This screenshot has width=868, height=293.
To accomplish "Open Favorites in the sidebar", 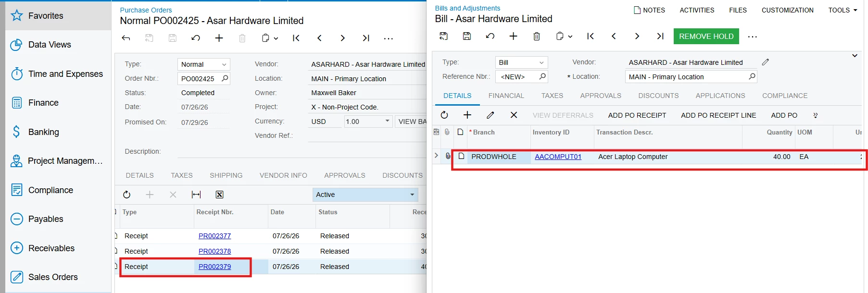I will pos(58,16).
